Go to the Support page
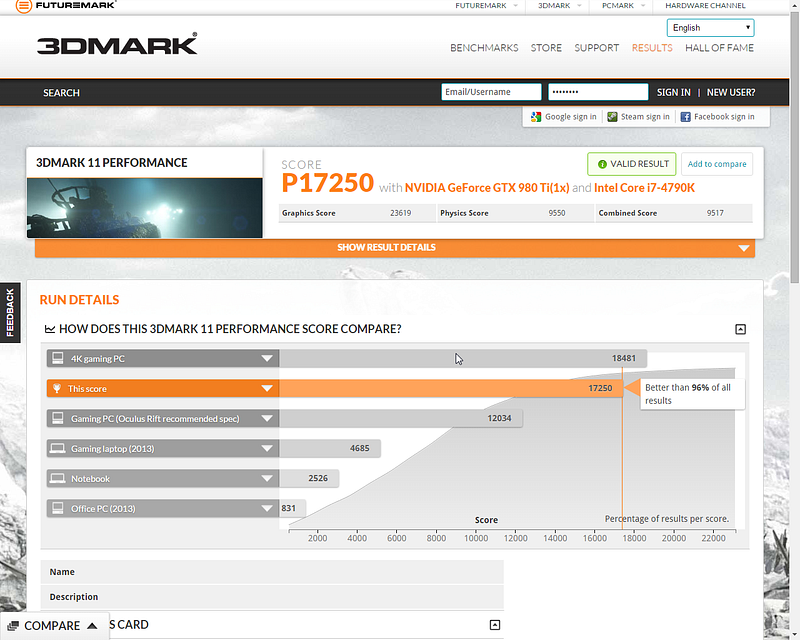The height and width of the screenshot is (640, 800). tap(596, 48)
